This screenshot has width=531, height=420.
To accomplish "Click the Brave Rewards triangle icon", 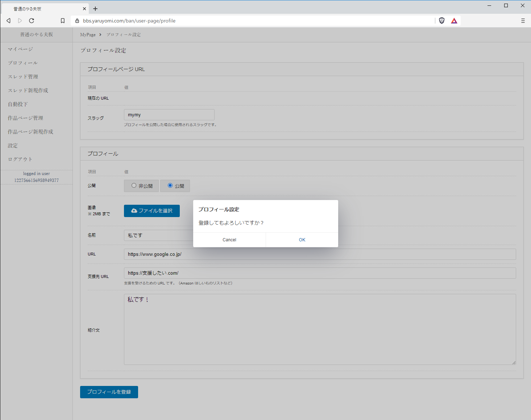I will [x=454, y=21].
